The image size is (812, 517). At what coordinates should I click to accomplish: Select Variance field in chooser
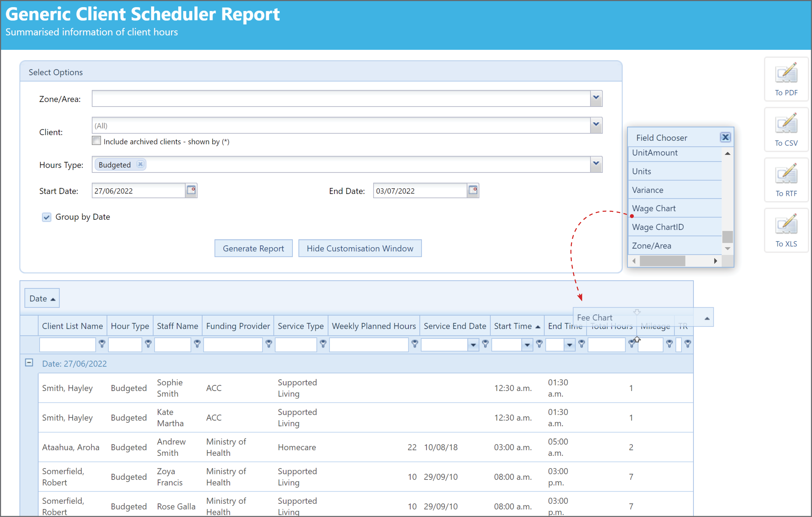pyautogui.click(x=674, y=190)
